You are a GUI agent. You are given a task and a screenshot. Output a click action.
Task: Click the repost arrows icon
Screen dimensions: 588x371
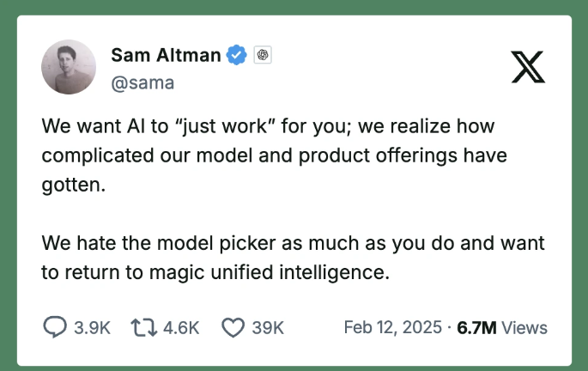tap(142, 327)
